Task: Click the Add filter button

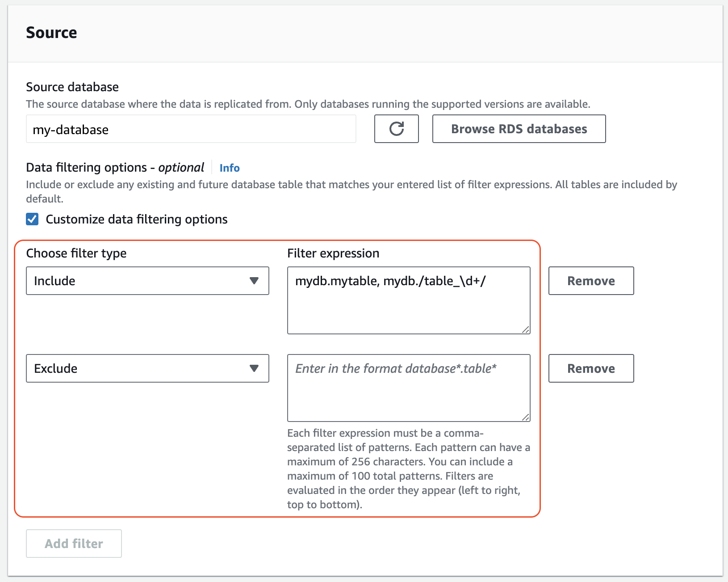Action: pos(73,544)
